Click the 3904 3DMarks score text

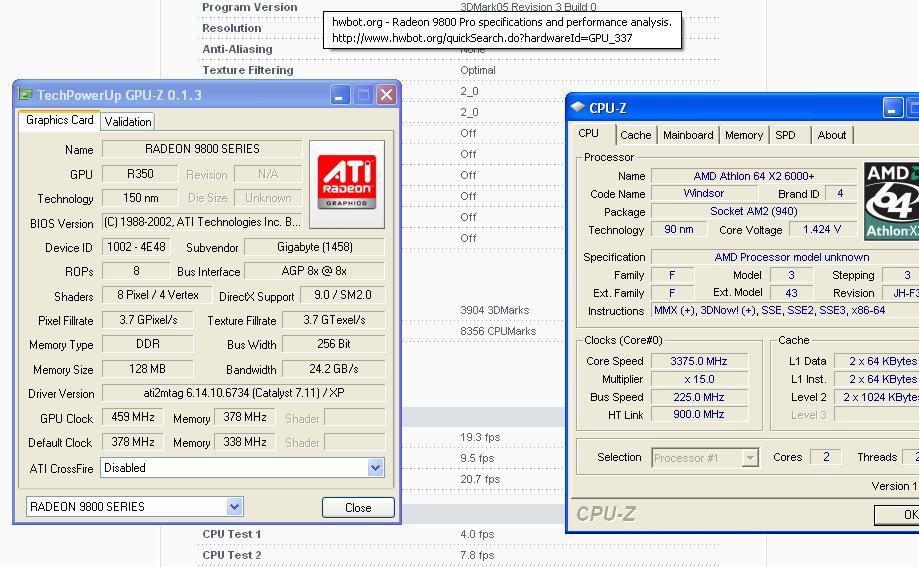[495, 310]
